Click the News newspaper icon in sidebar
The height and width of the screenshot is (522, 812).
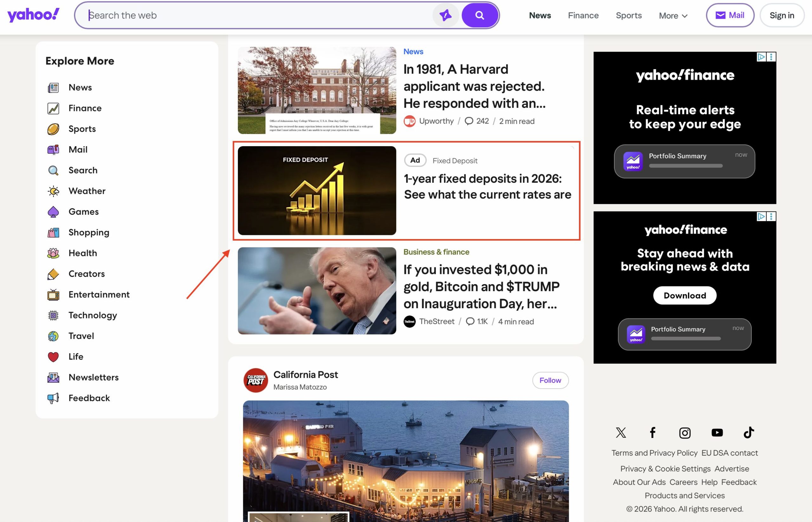[53, 88]
